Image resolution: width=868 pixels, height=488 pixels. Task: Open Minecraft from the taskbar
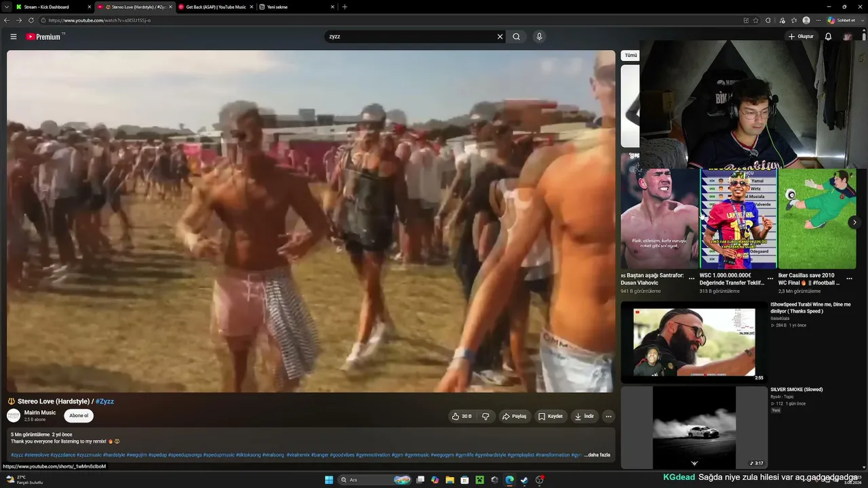(479, 480)
